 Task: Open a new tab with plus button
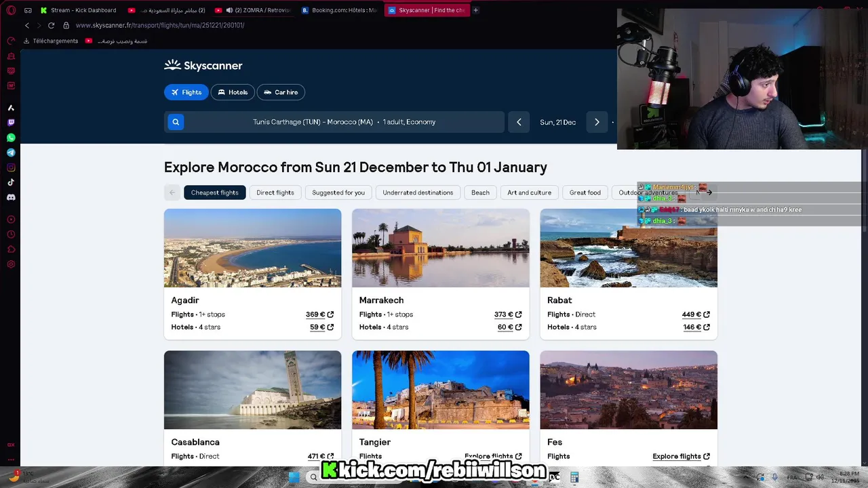475,10
